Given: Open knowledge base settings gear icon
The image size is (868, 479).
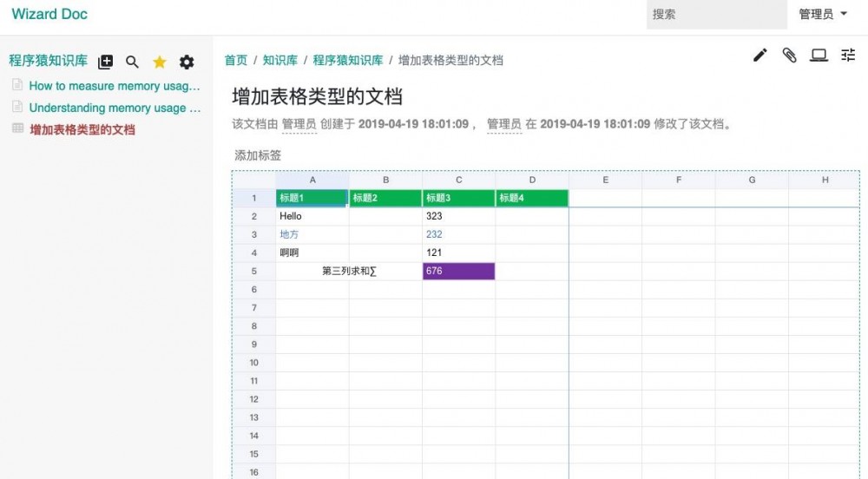Looking at the screenshot, I should point(187,62).
